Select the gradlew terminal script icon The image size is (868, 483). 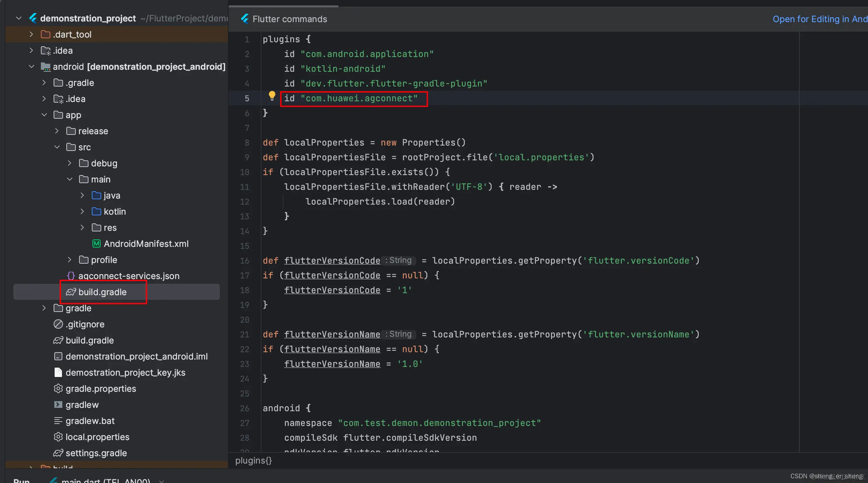click(x=58, y=405)
